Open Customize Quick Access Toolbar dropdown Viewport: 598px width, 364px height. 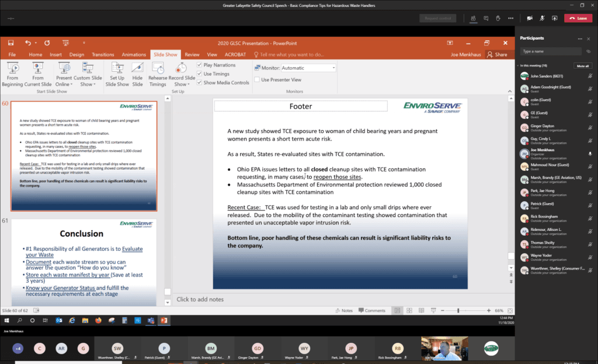(84, 43)
